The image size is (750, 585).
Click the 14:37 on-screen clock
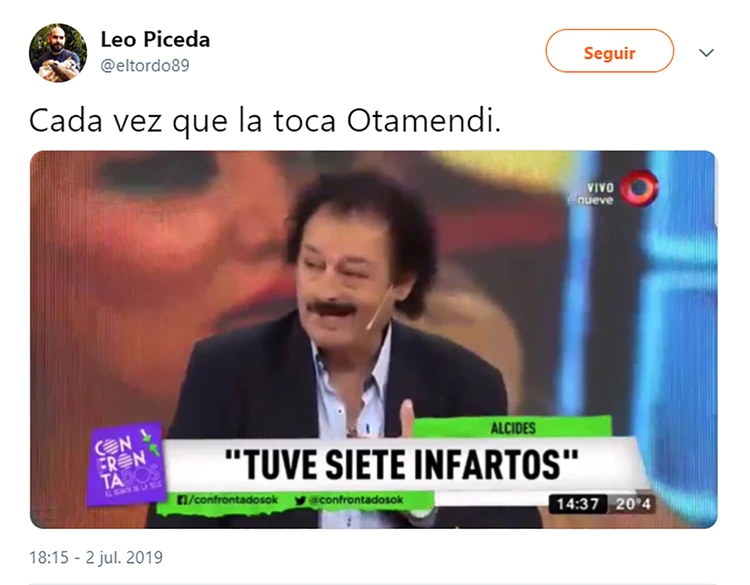tap(577, 504)
